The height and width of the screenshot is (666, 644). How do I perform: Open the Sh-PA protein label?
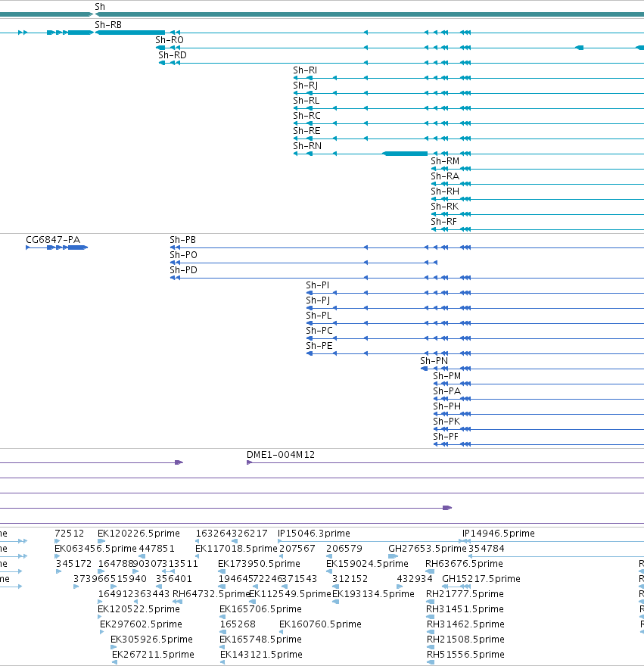coord(447,391)
